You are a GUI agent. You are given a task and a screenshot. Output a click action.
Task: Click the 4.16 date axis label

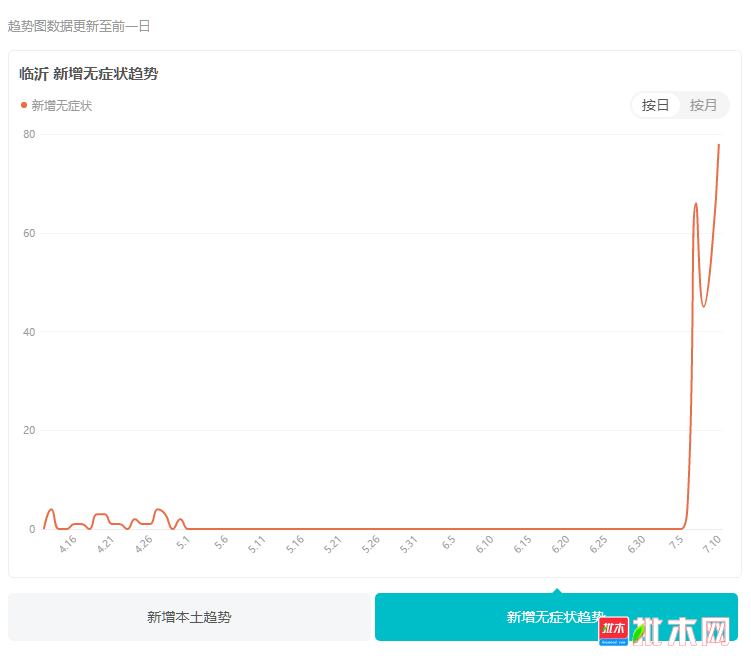(68, 545)
